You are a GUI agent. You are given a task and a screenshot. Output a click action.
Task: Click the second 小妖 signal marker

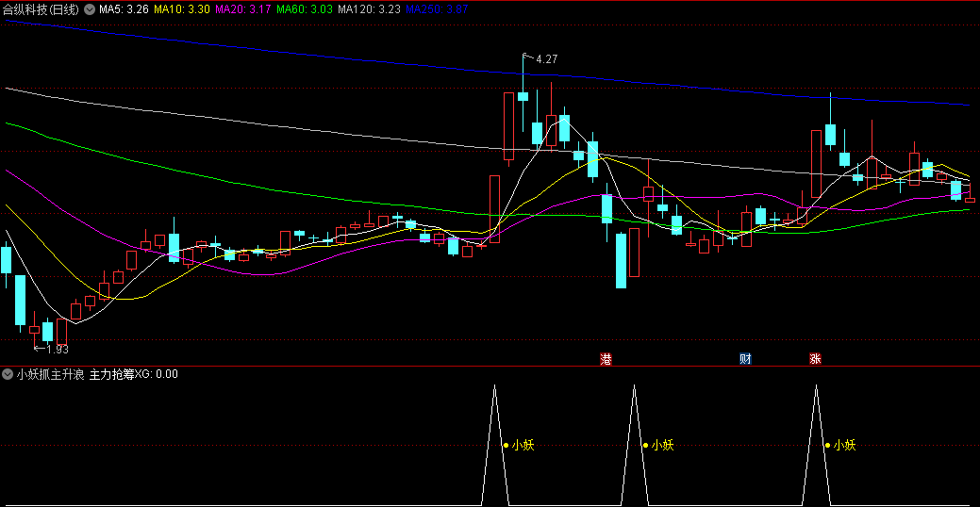coord(658,445)
